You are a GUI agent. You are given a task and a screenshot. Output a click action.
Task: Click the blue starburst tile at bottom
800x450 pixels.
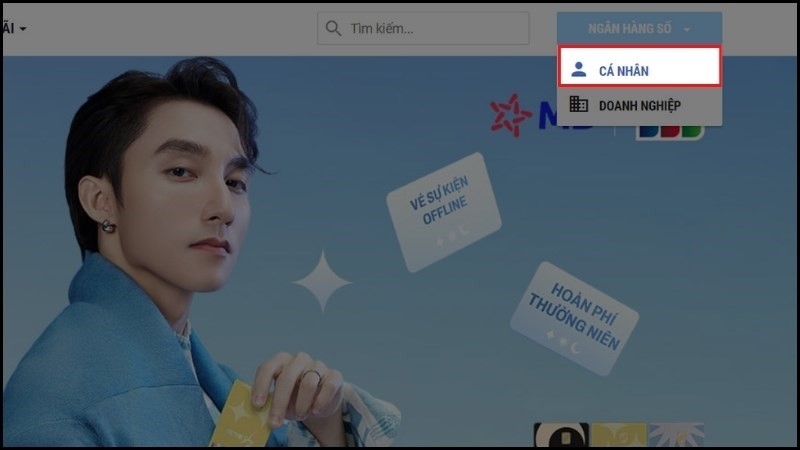tap(675, 435)
